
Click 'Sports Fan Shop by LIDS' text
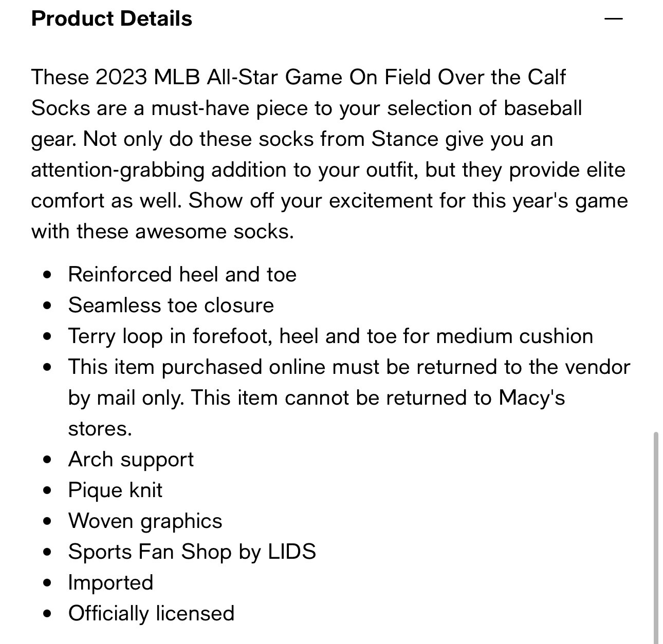click(x=192, y=552)
